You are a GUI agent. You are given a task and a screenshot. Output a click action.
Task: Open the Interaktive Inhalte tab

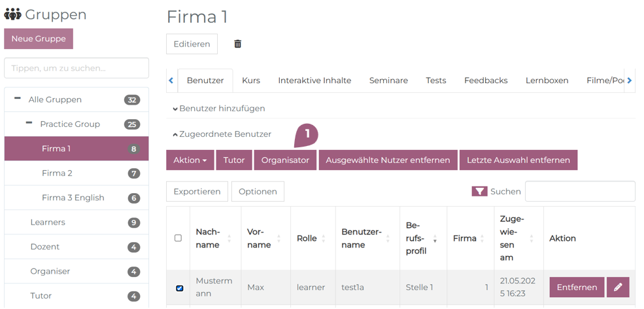coord(314,81)
